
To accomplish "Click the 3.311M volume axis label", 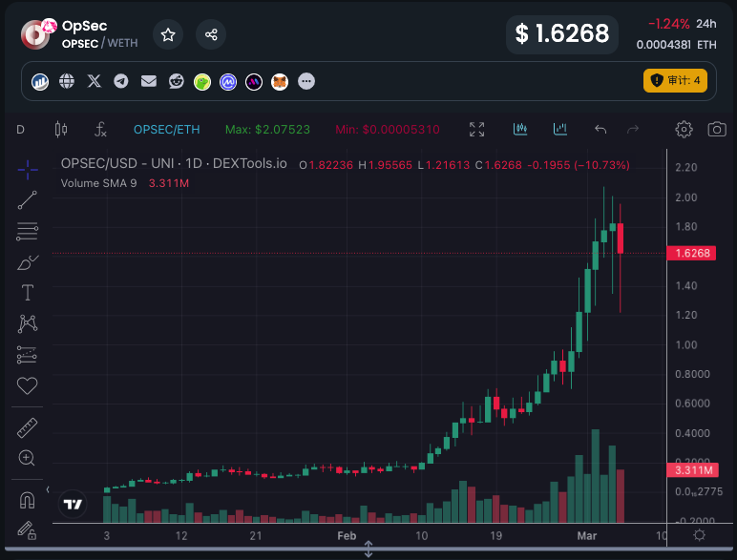I will [x=692, y=470].
